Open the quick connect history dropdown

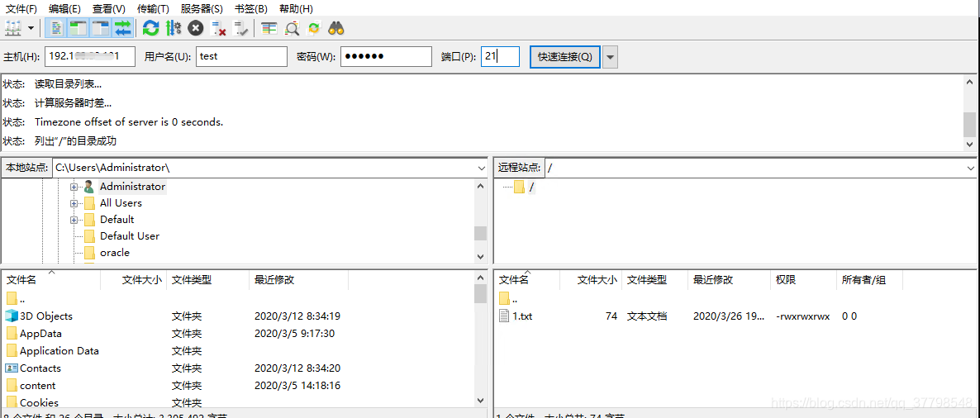click(611, 57)
